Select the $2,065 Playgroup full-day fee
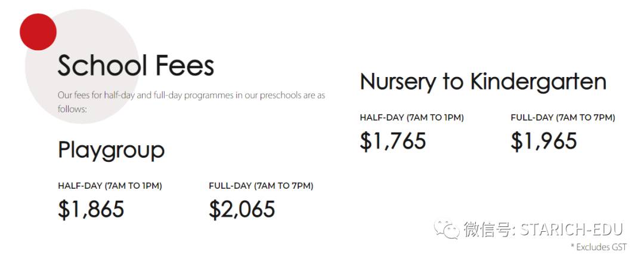 [242, 209]
